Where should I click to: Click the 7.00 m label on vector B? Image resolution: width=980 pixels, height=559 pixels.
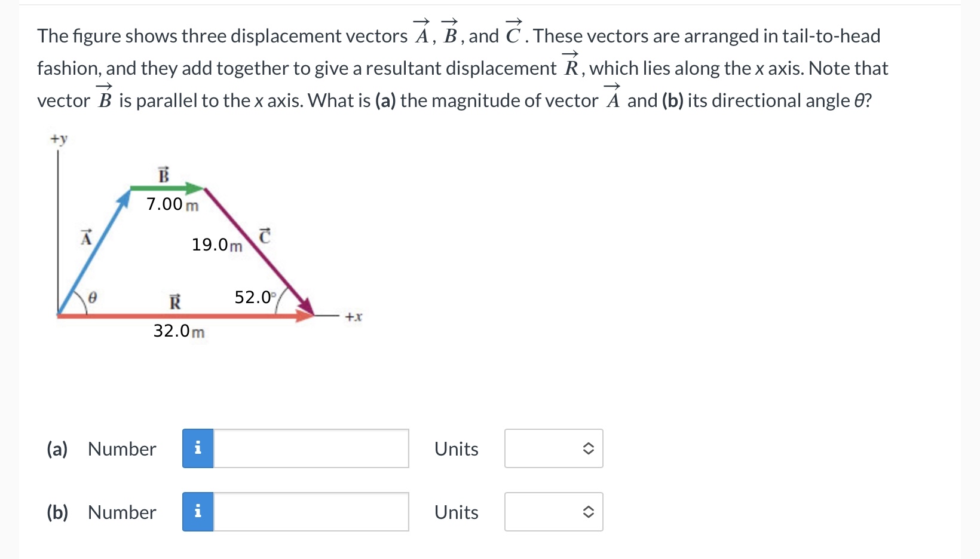(x=171, y=204)
